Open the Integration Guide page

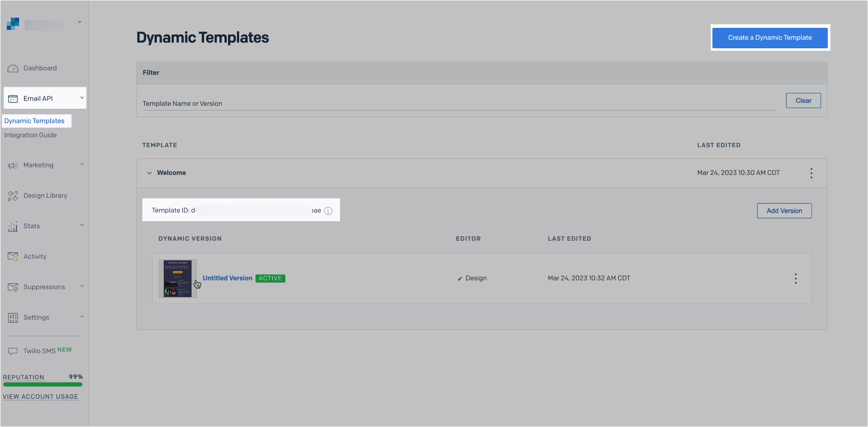coord(30,135)
